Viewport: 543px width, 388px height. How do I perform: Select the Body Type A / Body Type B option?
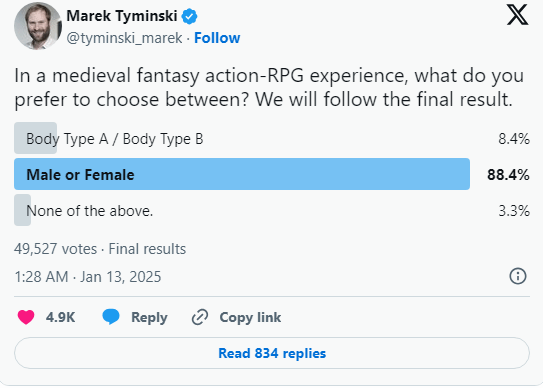click(115, 139)
